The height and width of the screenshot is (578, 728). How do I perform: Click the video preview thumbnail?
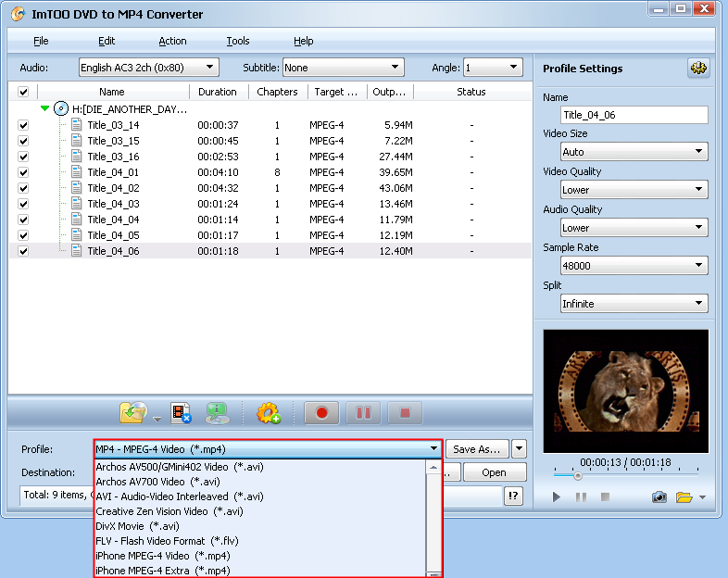(x=626, y=392)
